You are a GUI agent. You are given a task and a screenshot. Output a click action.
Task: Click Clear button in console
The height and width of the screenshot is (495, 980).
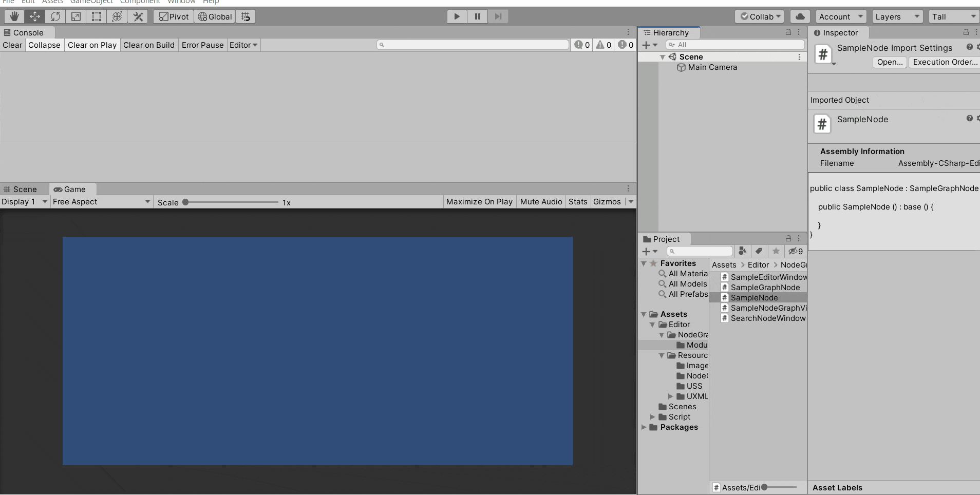click(x=12, y=45)
